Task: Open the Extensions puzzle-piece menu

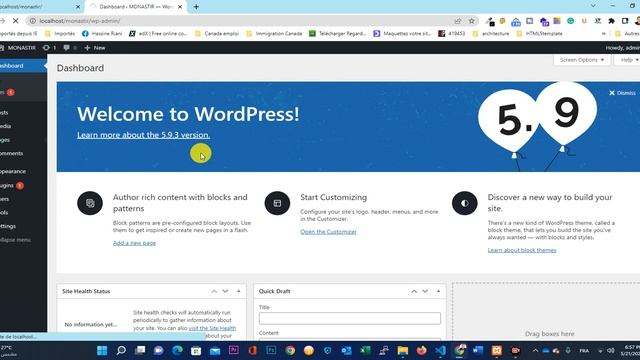Action: (611, 21)
